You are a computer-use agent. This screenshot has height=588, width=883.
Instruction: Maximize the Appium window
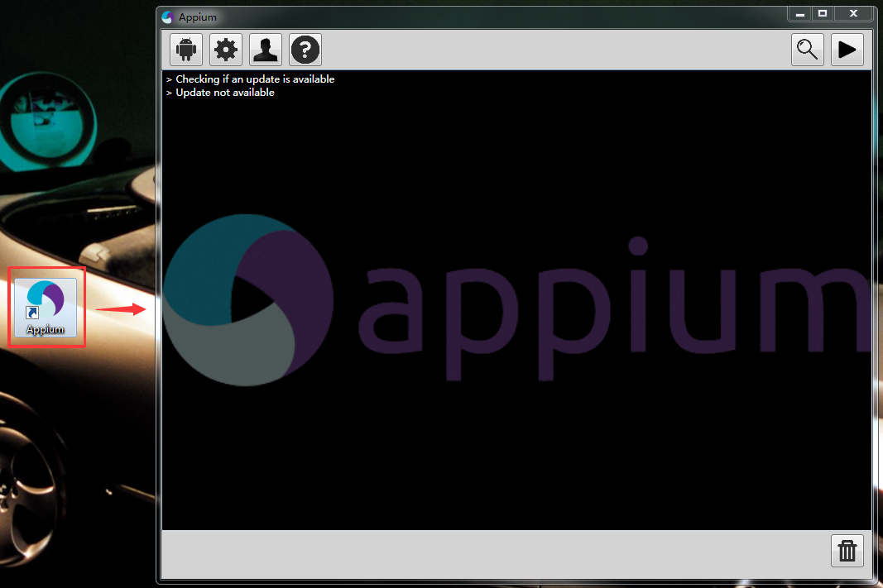[823, 13]
